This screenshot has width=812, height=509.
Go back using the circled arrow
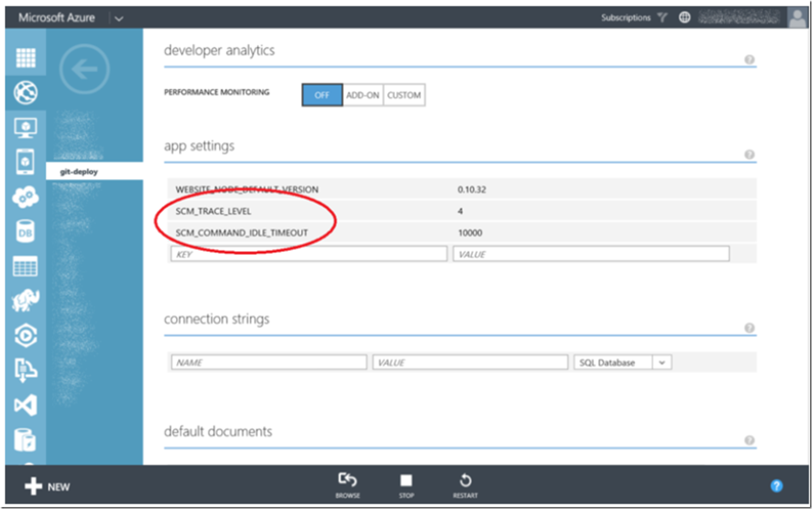click(85, 69)
